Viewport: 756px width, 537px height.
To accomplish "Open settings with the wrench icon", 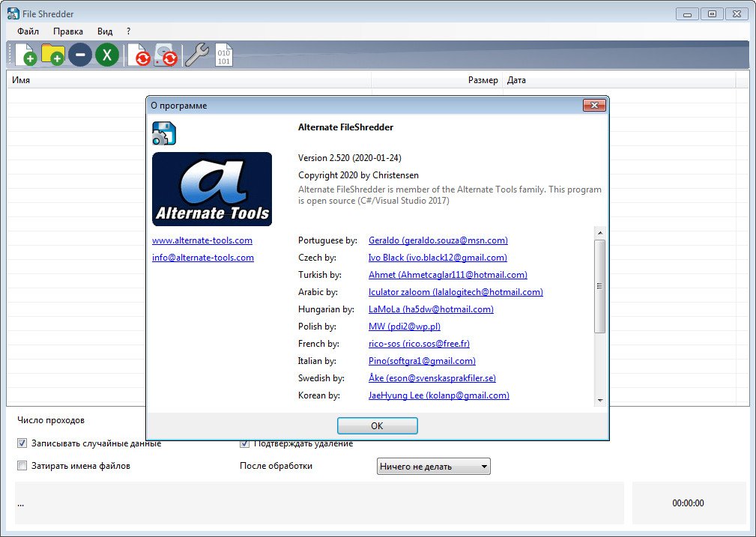I will tap(197, 55).
